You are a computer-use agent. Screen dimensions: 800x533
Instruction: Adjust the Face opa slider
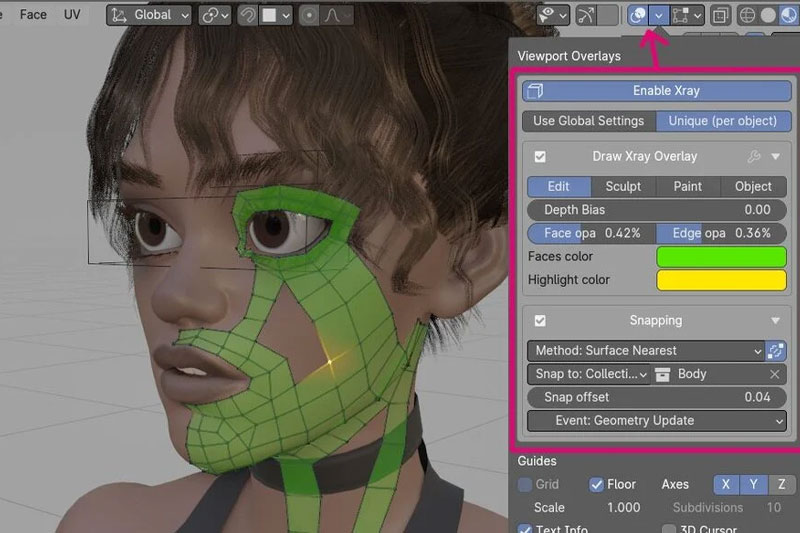tap(591, 233)
